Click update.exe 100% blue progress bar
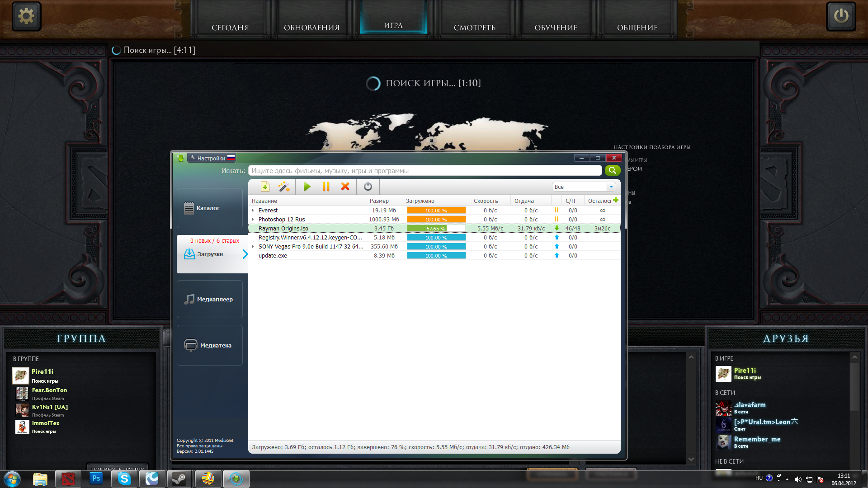The height and width of the screenshot is (488, 868). (x=436, y=256)
